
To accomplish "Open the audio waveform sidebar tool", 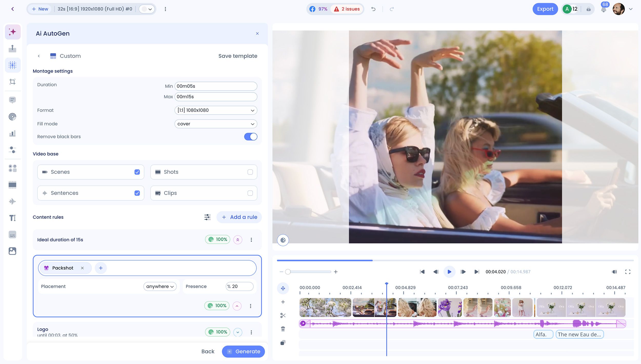I will tap(13, 201).
